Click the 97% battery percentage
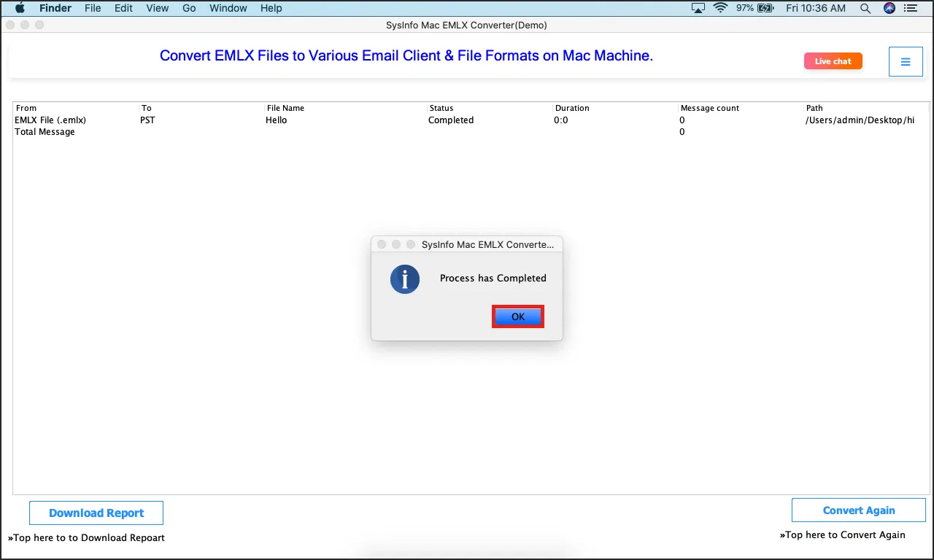 [745, 8]
